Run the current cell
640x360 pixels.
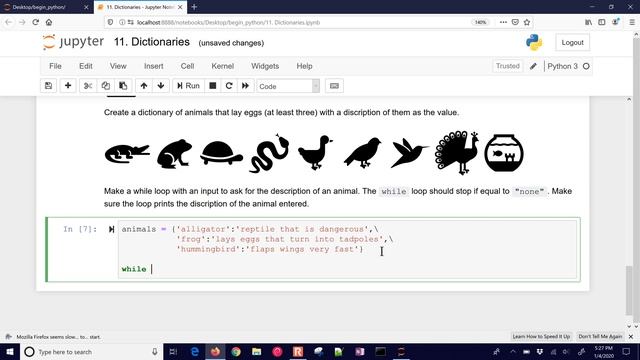(188, 86)
